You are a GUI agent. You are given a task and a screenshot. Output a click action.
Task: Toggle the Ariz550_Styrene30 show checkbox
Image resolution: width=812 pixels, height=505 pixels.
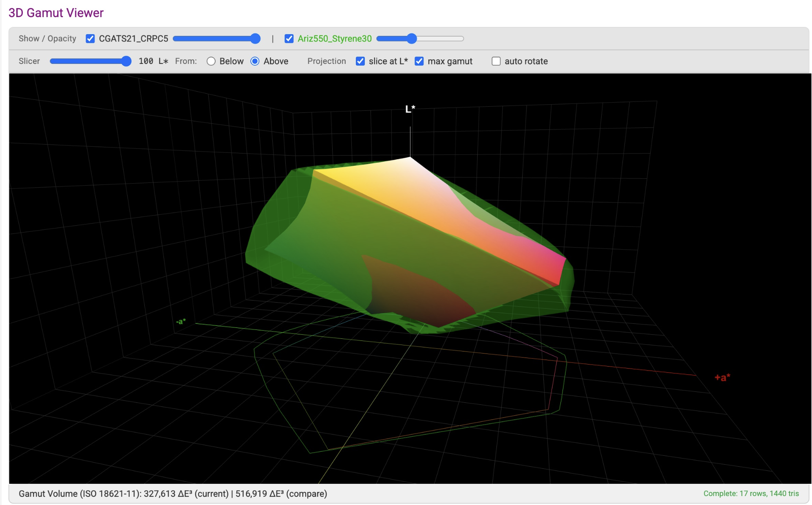click(x=289, y=39)
